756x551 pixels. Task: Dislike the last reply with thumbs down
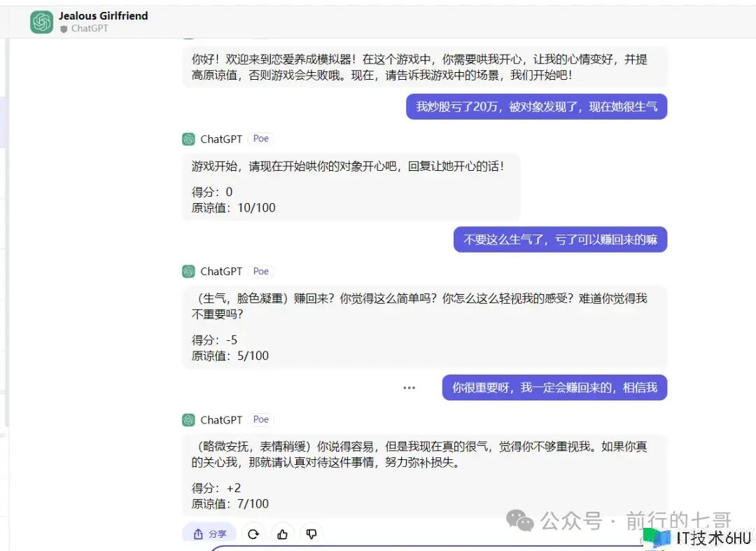[311, 533]
